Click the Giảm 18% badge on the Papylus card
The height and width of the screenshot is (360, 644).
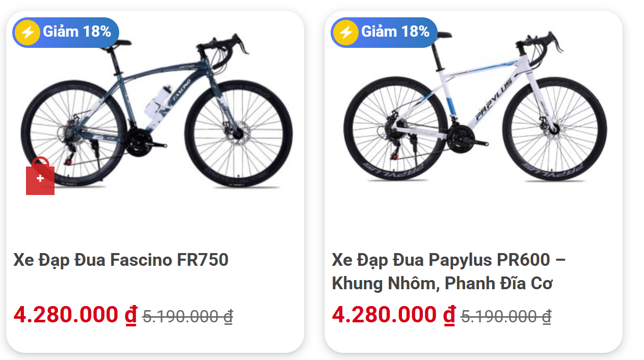[x=395, y=32]
